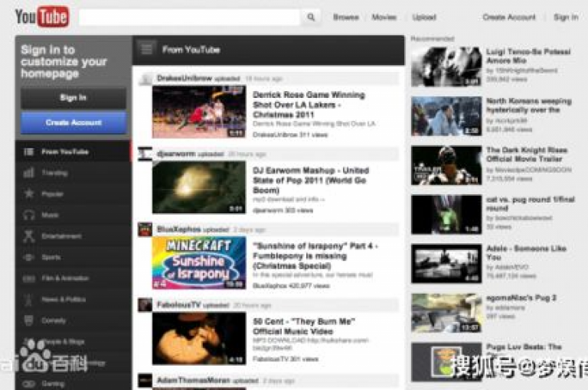Click AdamThomasMoran's avatar icon

click(x=145, y=381)
